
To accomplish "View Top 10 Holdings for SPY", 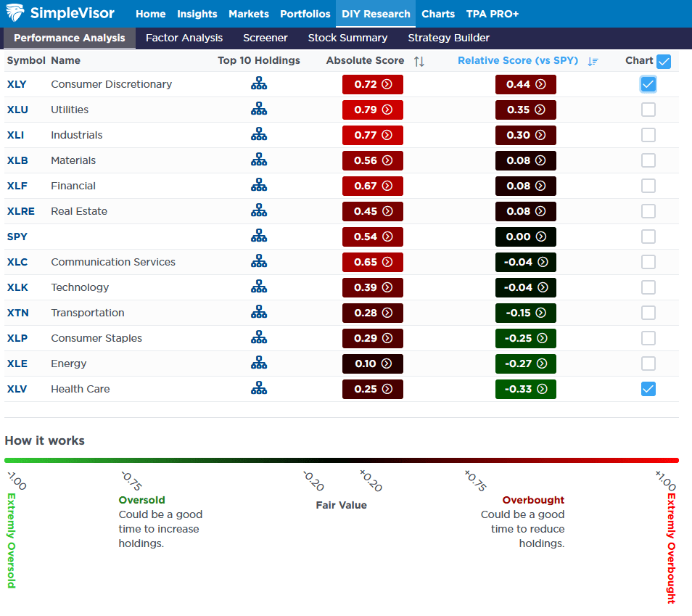I will pyautogui.click(x=259, y=237).
